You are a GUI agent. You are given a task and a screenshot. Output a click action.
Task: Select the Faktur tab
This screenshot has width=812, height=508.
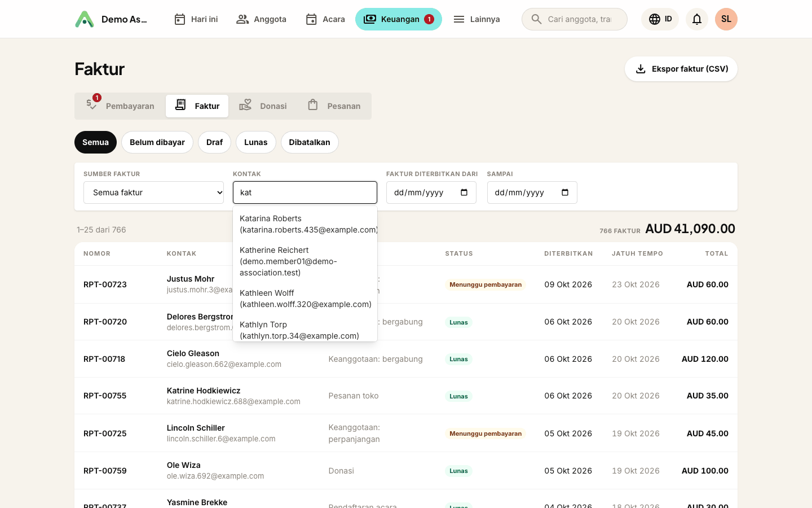pyautogui.click(x=197, y=106)
